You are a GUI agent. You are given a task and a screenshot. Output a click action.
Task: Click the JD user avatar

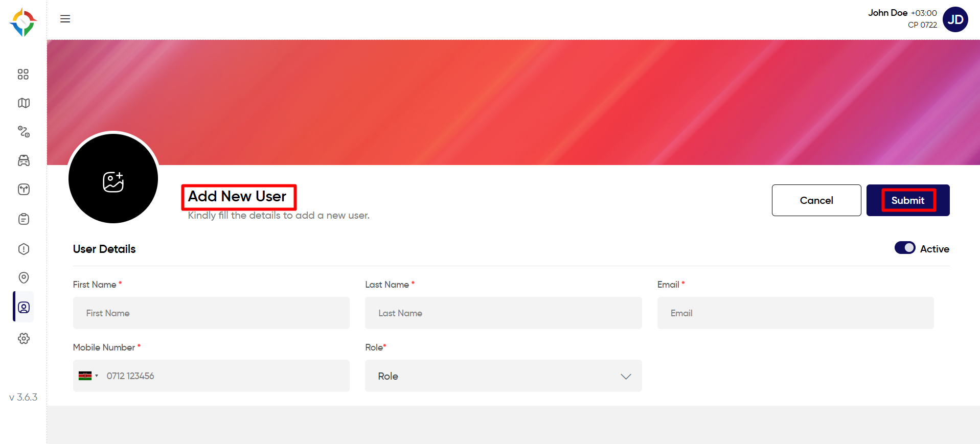(x=955, y=19)
